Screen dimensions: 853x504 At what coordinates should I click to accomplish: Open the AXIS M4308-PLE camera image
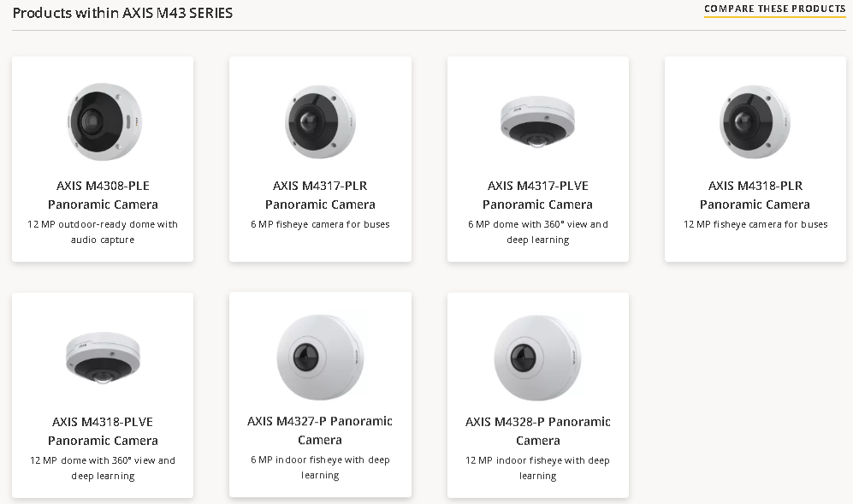(103, 121)
